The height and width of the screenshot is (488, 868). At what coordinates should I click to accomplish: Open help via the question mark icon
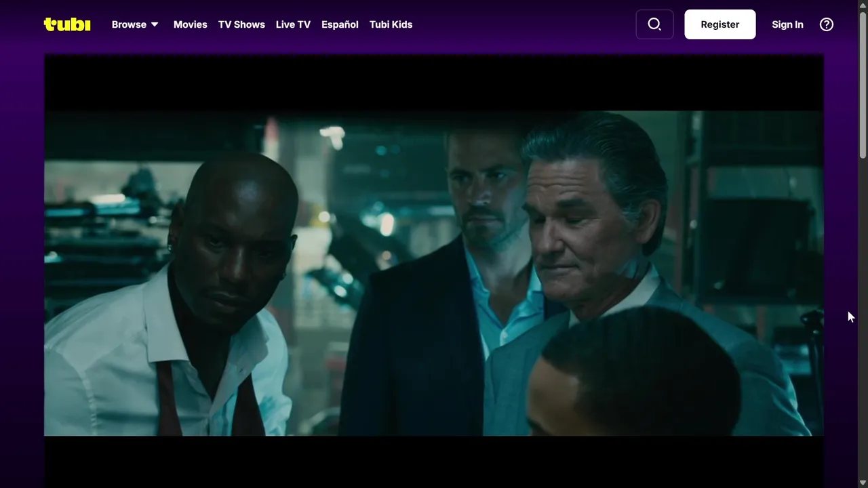click(x=827, y=24)
